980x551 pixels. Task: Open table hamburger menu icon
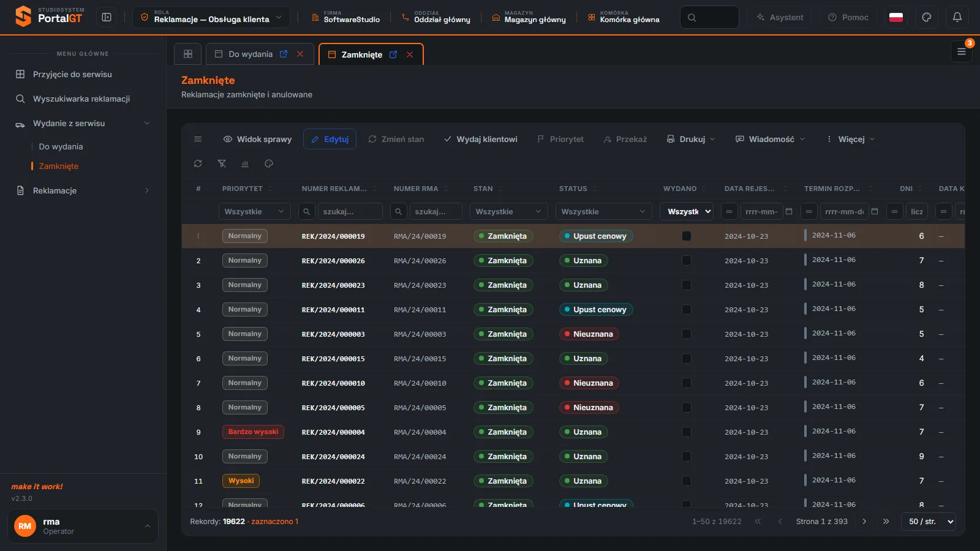point(198,139)
